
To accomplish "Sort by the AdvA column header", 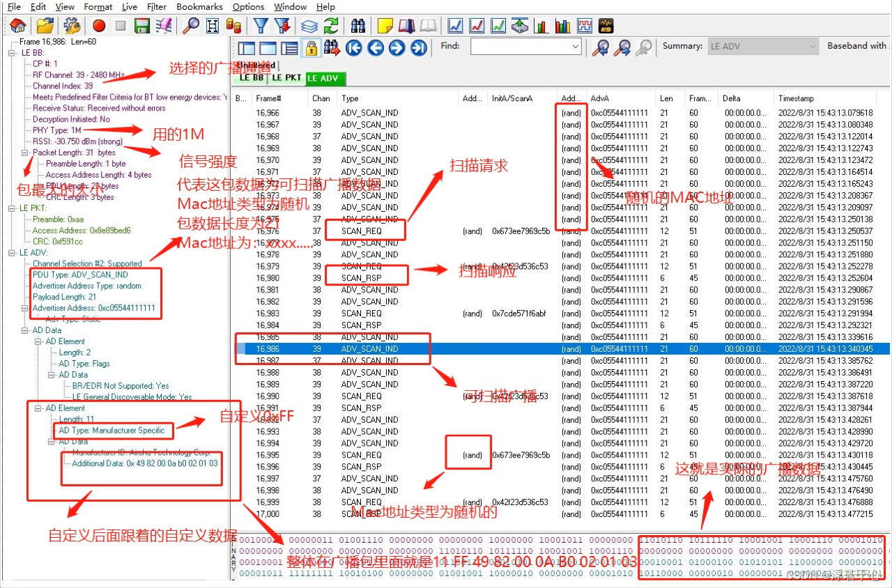I will 621,98.
